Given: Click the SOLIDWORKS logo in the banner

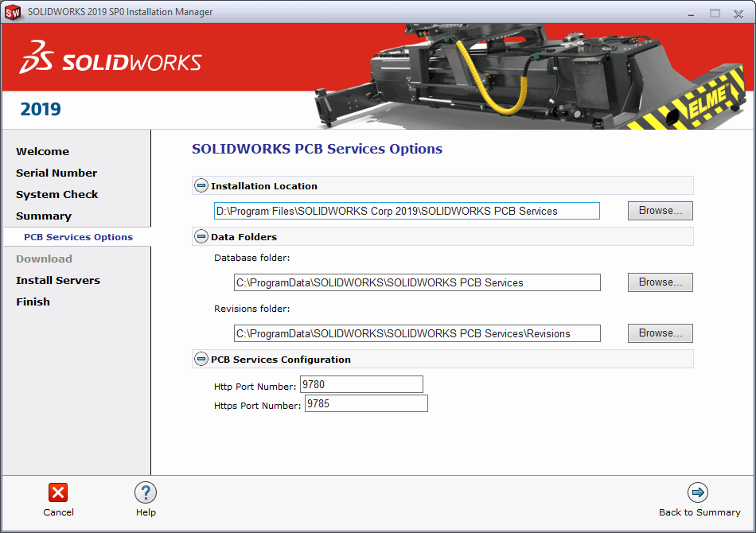Looking at the screenshot, I should point(111,57).
